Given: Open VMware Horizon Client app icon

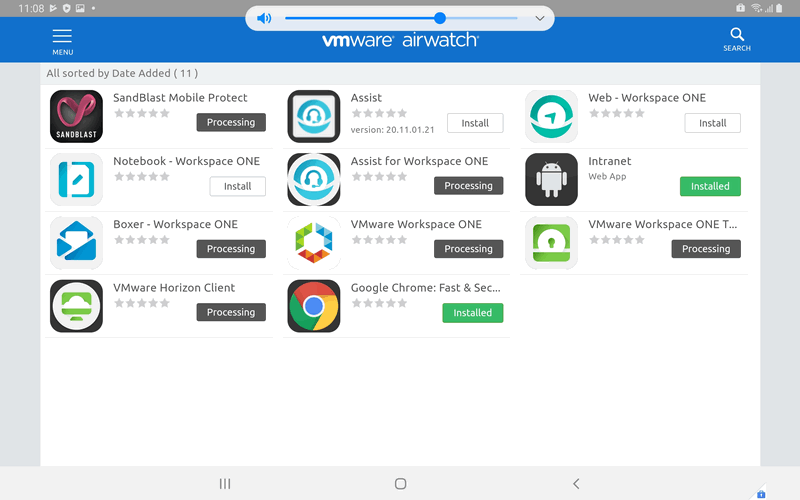Looking at the screenshot, I should tap(77, 306).
